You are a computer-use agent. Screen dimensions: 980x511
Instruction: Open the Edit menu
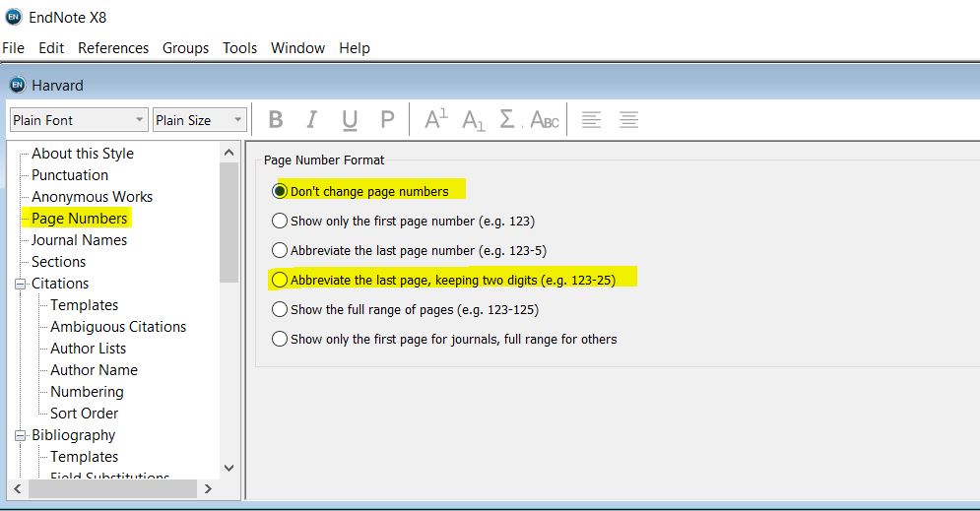[51, 48]
